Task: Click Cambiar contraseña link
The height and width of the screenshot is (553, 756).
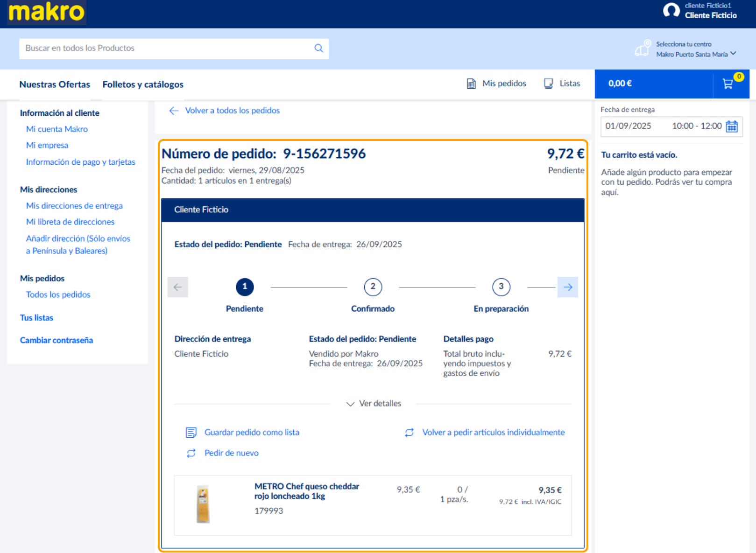Action: pyautogui.click(x=57, y=340)
